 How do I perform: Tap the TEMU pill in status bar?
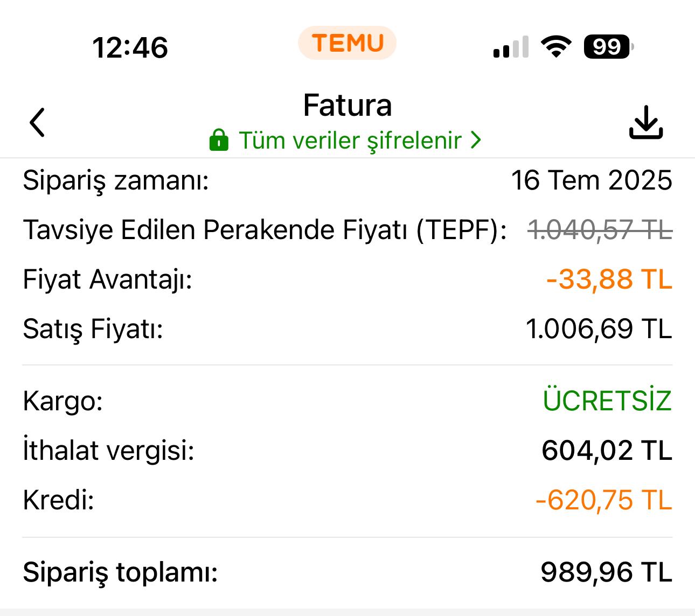pos(347,43)
